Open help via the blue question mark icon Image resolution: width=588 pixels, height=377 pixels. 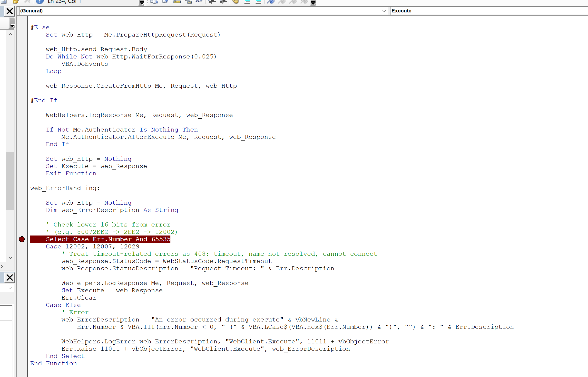click(39, 2)
